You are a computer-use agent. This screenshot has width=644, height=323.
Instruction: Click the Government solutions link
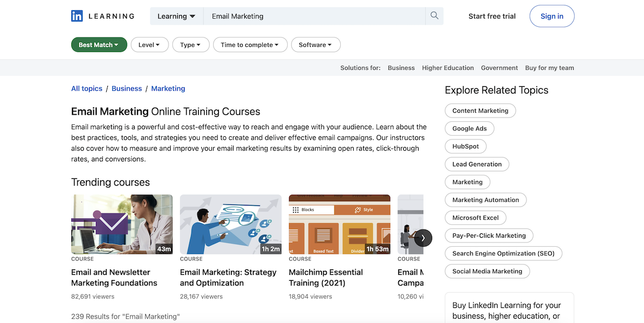499,68
